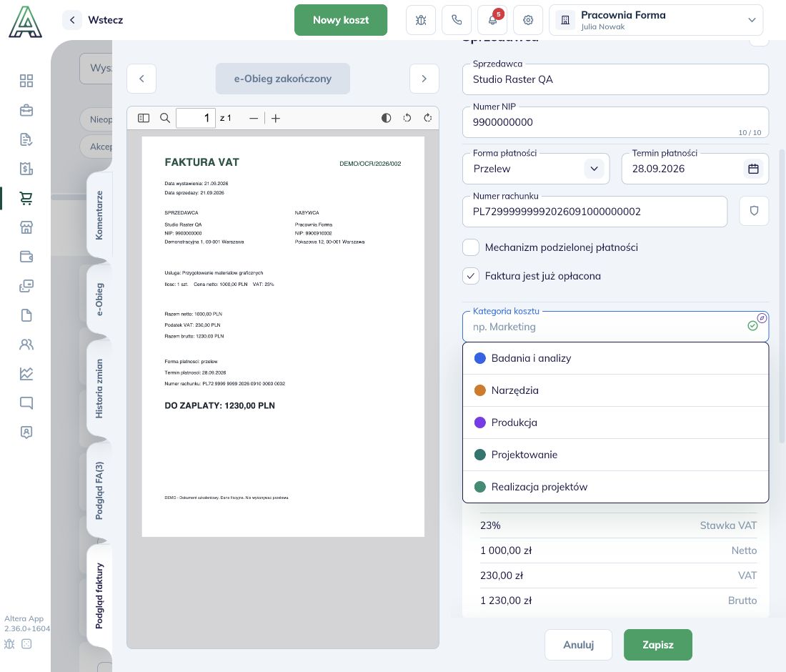The width and height of the screenshot is (786, 672).
Task: Rotate PDF clockwise
Action: (x=427, y=118)
